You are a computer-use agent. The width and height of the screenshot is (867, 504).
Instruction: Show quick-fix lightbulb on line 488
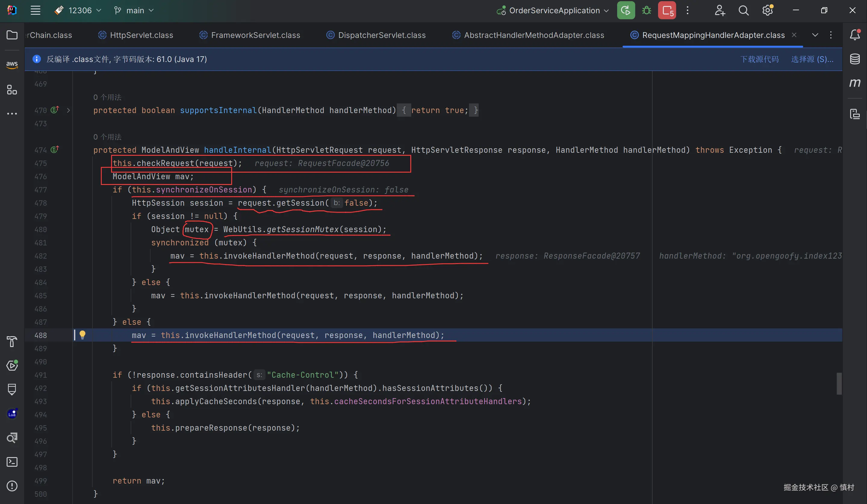[x=82, y=334]
